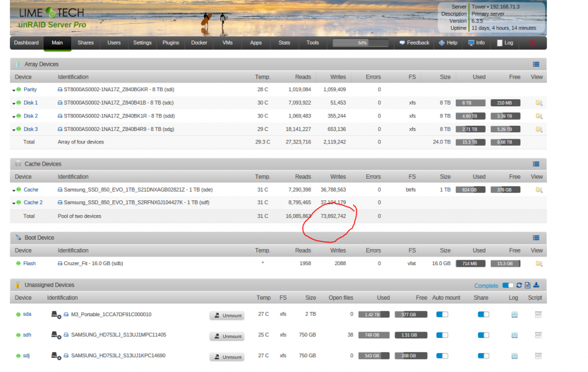588x372 pixels.
Task: Open the Cache 2 device settings link
Action: (x=33, y=203)
